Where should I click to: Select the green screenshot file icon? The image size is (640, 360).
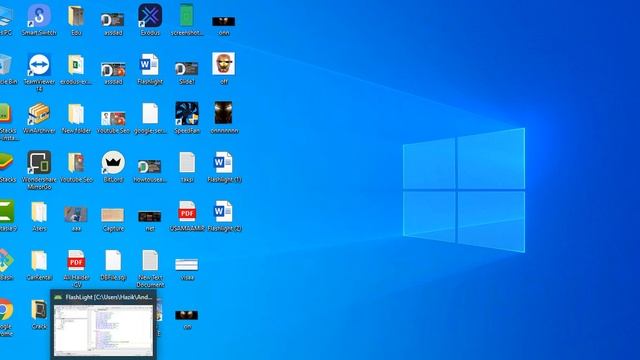(x=187, y=16)
